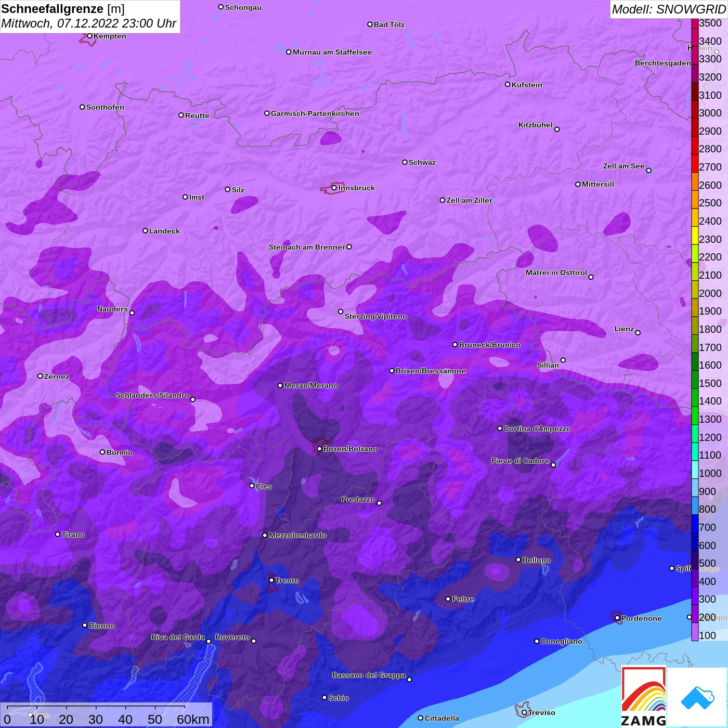Click the Landeck marker dot

(145, 230)
